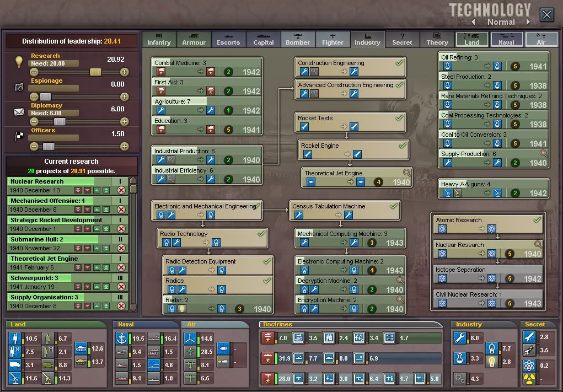The height and width of the screenshot is (392, 563).
Task: Switch to the Bomber tab
Action: (298, 39)
